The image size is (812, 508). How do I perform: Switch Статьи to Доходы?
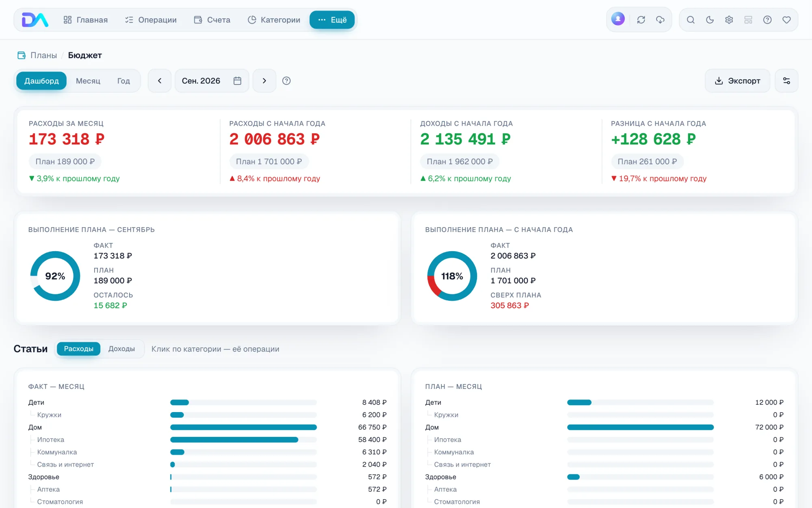(x=121, y=349)
